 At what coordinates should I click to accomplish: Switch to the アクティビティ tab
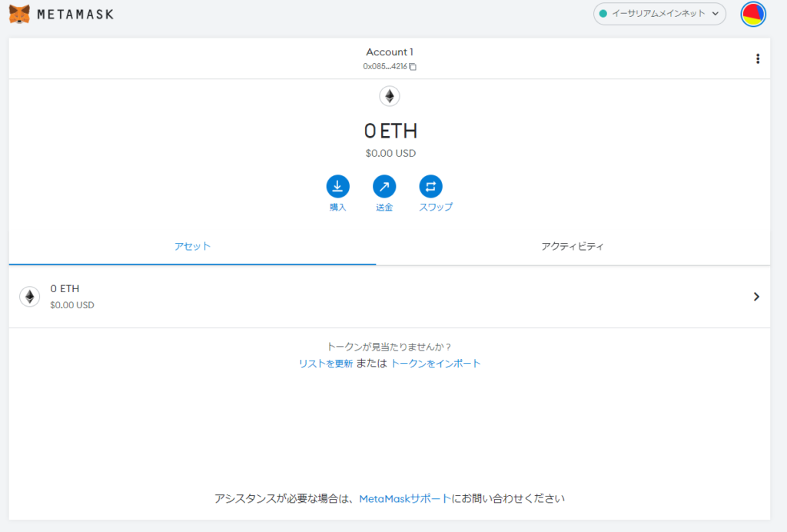(x=573, y=247)
